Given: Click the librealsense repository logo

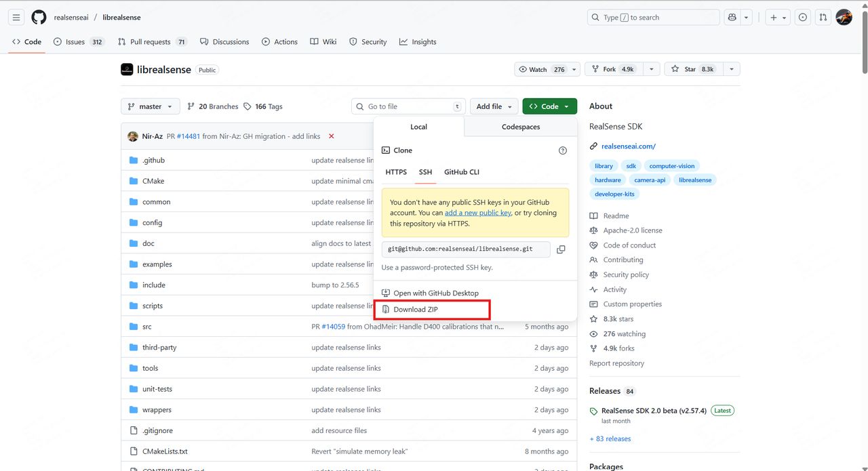Looking at the screenshot, I should point(127,69).
